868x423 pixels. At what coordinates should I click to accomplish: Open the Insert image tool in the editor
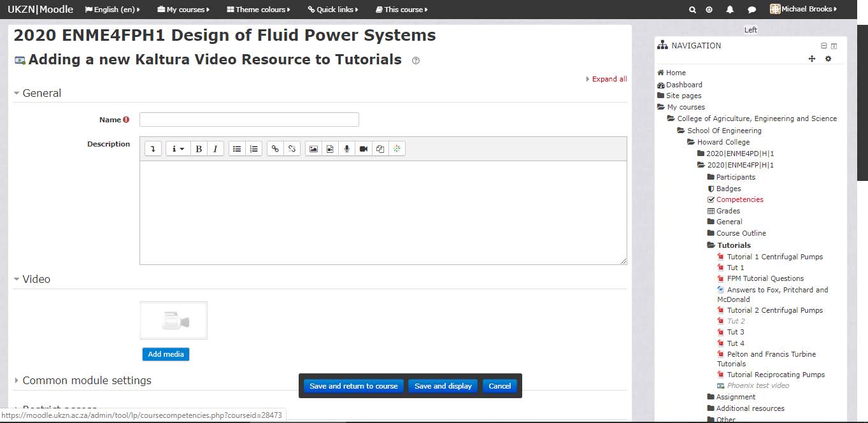(x=313, y=149)
